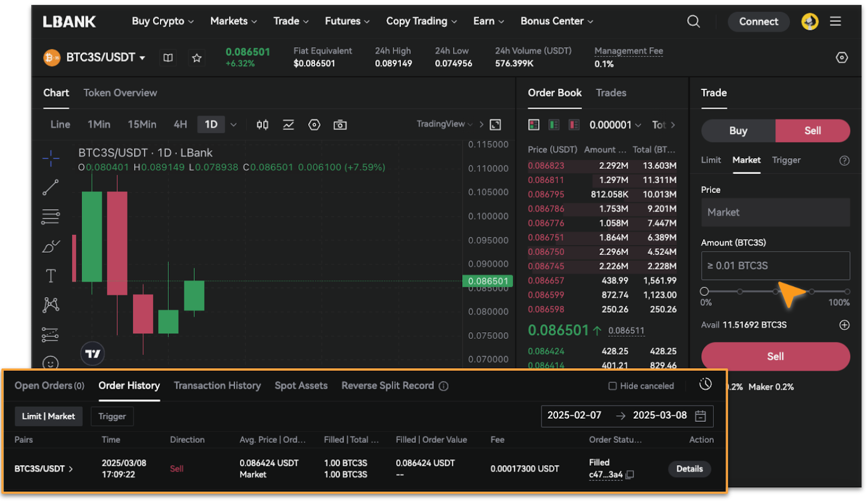The width and height of the screenshot is (868, 502).
Task: Open the book guide icon beside BTC3S/USDT
Action: tap(168, 57)
